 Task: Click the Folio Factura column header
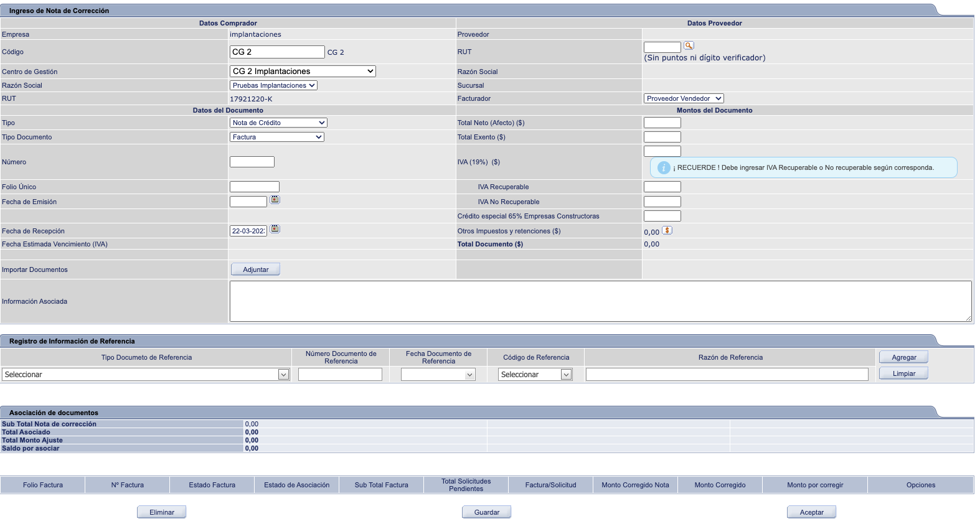coord(43,485)
